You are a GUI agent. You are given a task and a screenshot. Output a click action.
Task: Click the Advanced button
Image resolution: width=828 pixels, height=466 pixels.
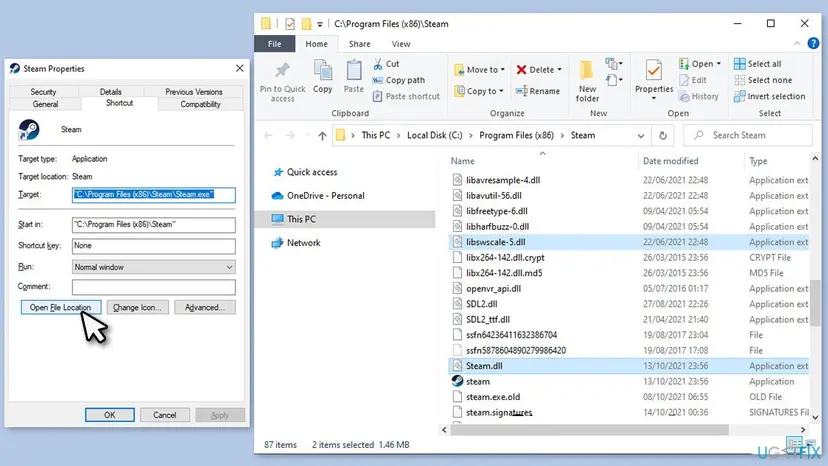point(205,307)
